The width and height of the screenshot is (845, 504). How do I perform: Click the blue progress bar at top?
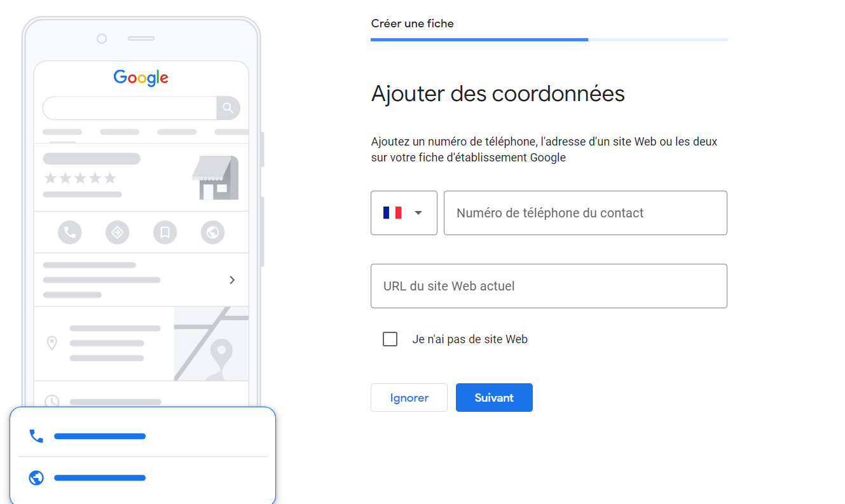479,39
